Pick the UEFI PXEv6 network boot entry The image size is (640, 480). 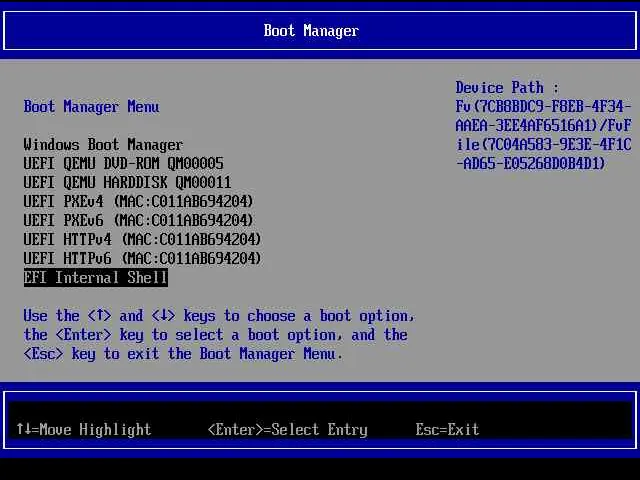[138, 220]
